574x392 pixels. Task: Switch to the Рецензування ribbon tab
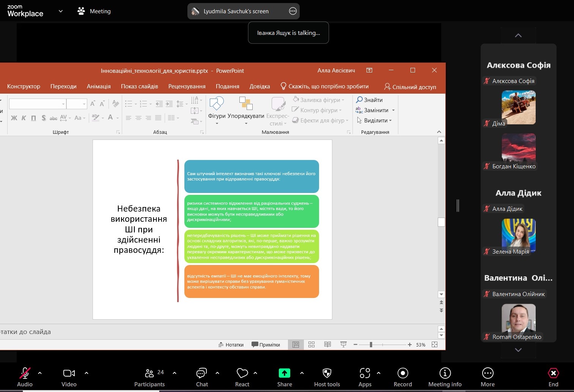(x=187, y=86)
